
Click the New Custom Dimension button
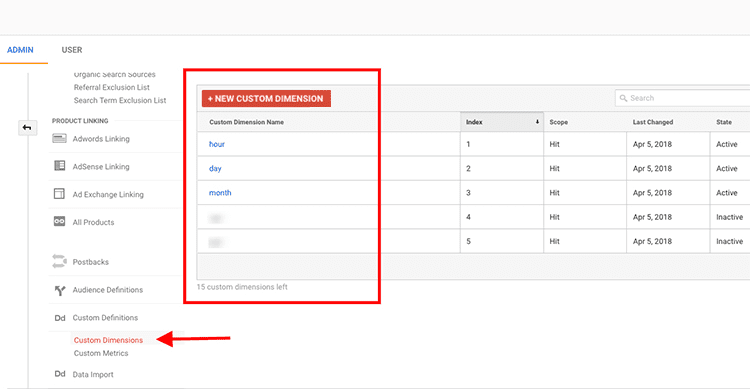[266, 99]
